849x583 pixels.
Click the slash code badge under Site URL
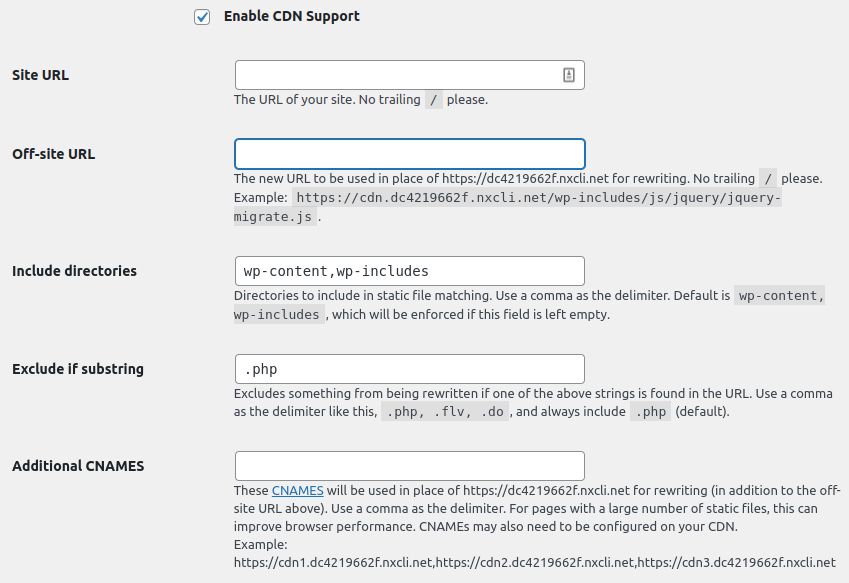[x=434, y=100]
